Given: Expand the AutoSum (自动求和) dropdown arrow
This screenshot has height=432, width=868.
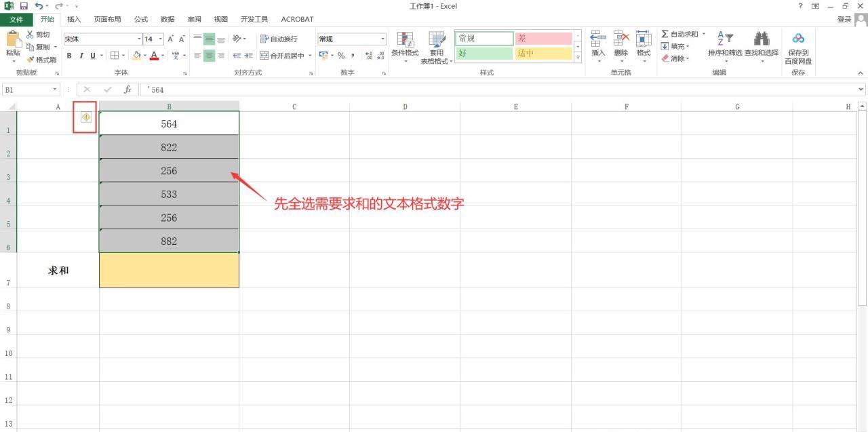Looking at the screenshot, I should coord(703,34).
